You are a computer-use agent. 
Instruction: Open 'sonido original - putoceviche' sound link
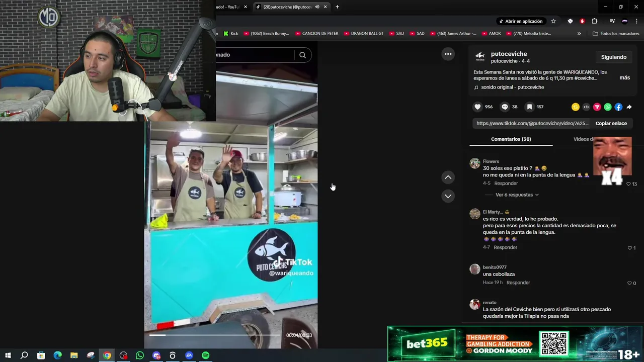(512, 87)
